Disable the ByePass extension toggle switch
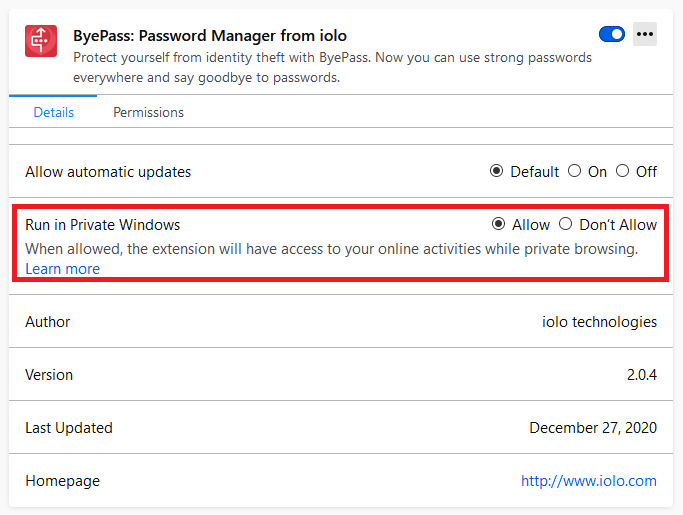Screen dimensions: 683x515 click(x=612, y=34)
